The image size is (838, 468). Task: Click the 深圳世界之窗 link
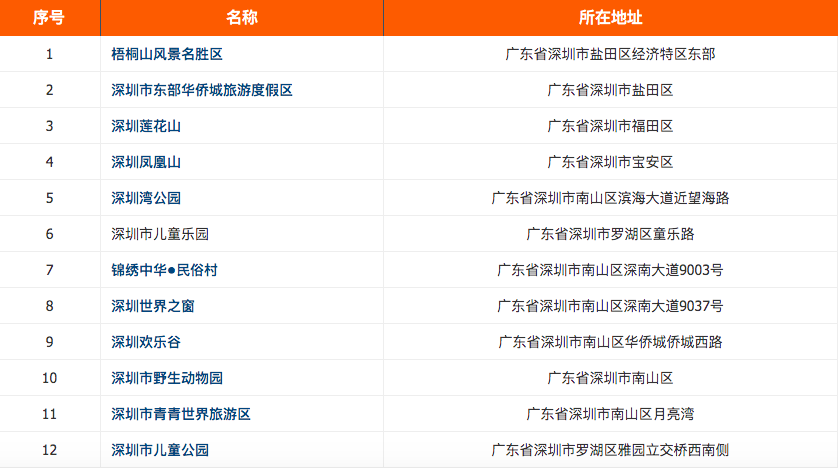153,306
